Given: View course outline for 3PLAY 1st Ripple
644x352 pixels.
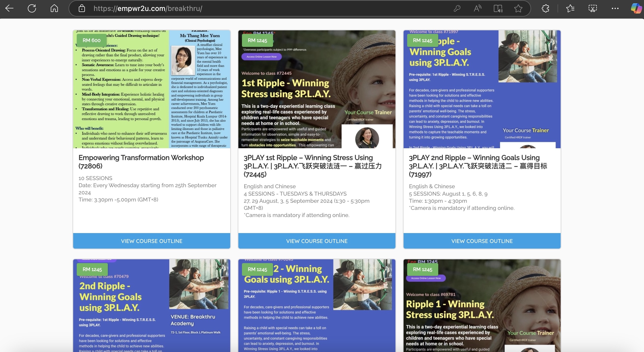Looking at the screenshot, I should point(317,241).
